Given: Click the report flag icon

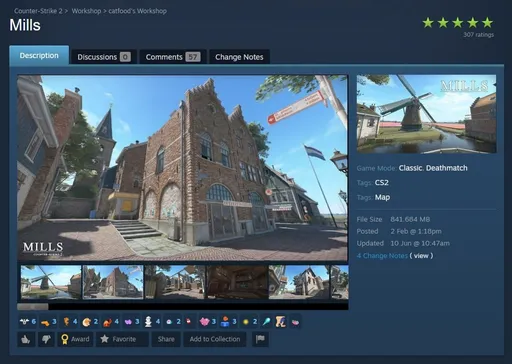Looking at the screenshot, I should (260, 339).
